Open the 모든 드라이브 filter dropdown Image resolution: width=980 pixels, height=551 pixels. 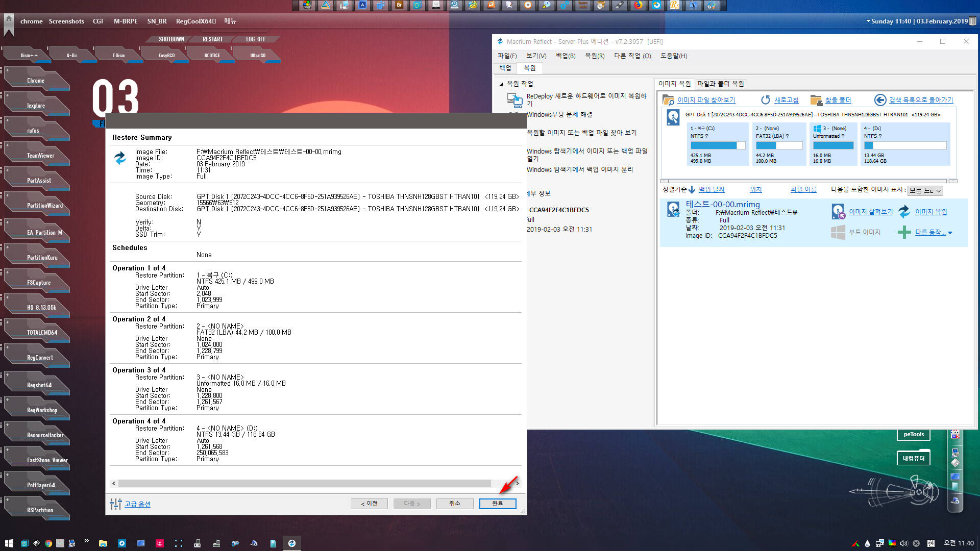point(925,190)
